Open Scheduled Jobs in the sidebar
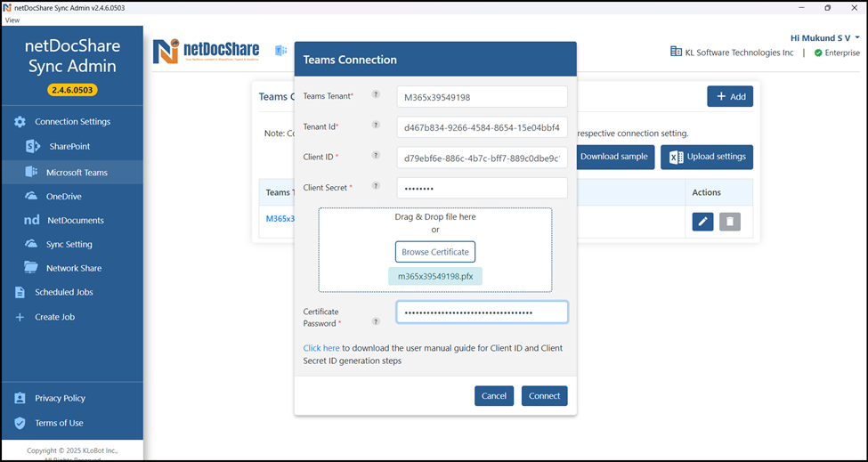The height and width of the screenshot is (462, 868). click(72, 292)
